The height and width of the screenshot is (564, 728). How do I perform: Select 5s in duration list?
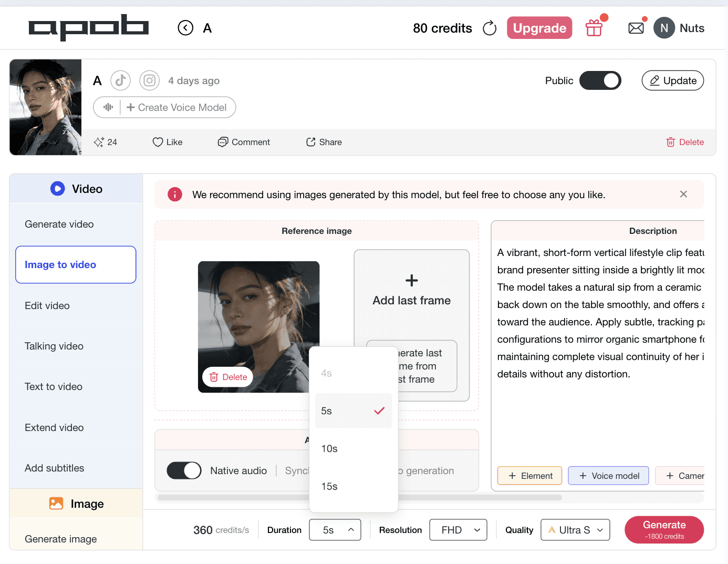(353, 411)
